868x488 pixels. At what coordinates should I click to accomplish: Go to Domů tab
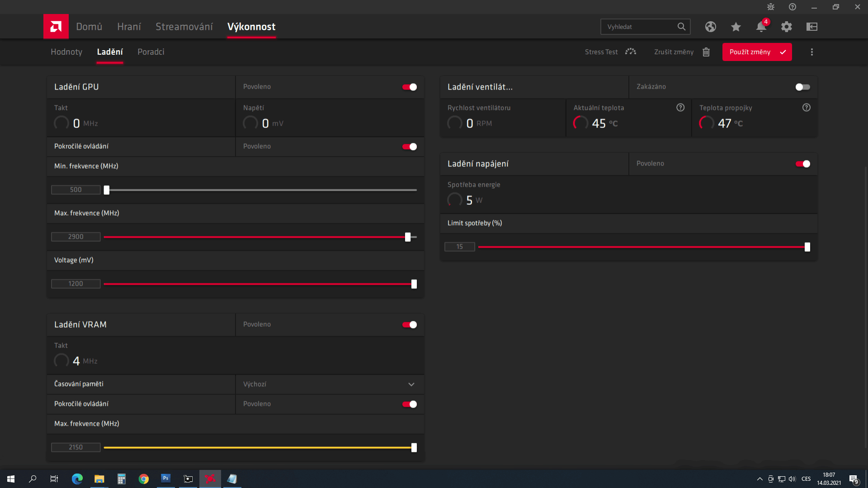point(89,27)
